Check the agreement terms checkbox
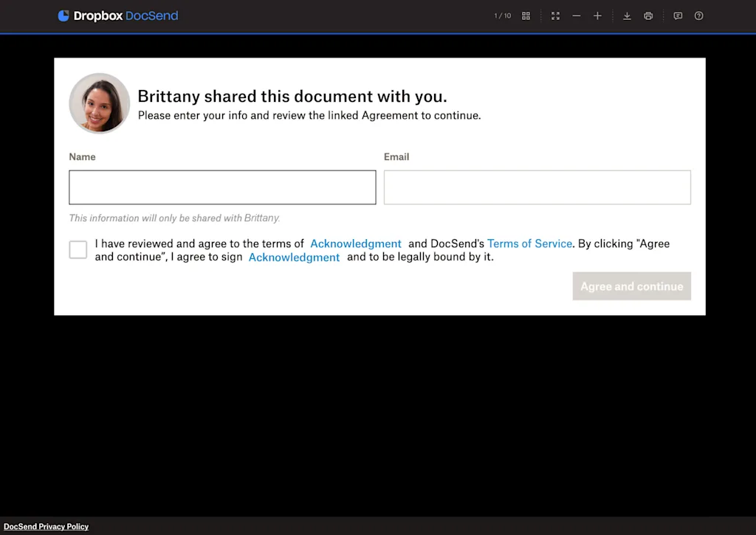 click(78, 249)
